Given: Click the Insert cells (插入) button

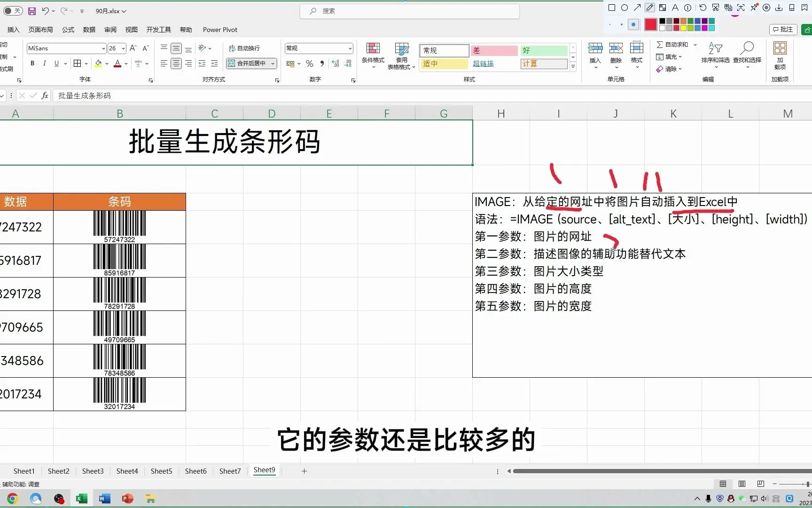Looking at the screenshot, I should [x=595, y=56].
